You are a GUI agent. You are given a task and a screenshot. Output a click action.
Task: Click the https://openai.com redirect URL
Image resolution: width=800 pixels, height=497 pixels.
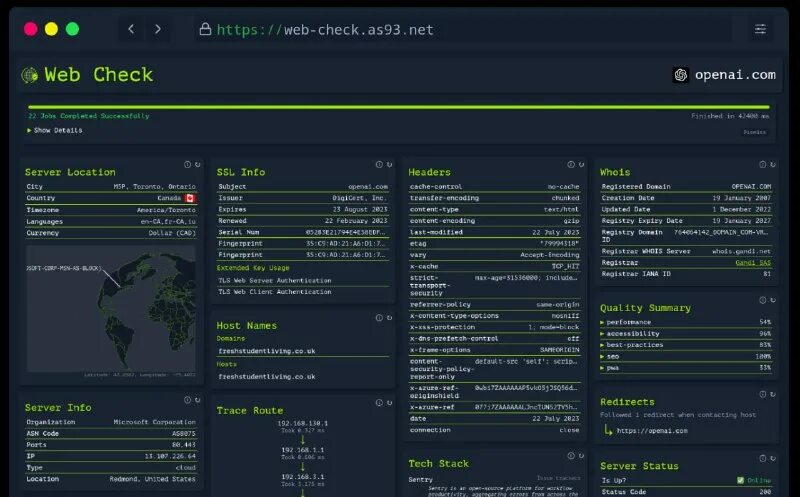(652, 431)
